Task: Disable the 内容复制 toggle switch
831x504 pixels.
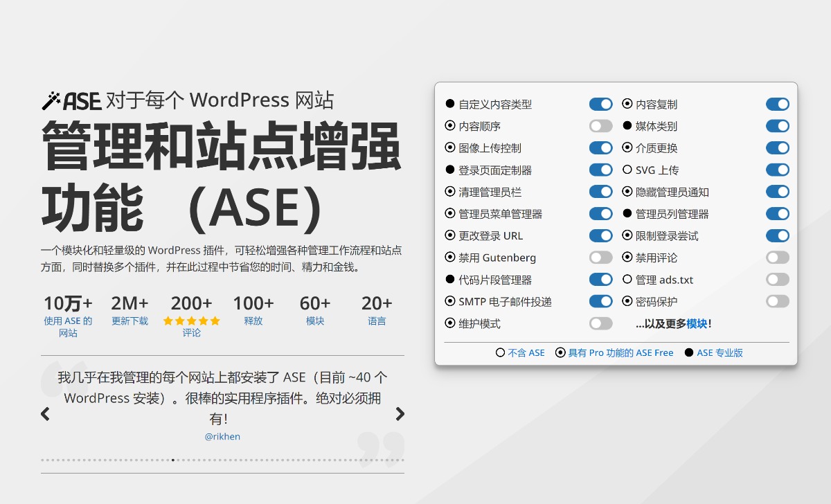Action: click(777, 104)
